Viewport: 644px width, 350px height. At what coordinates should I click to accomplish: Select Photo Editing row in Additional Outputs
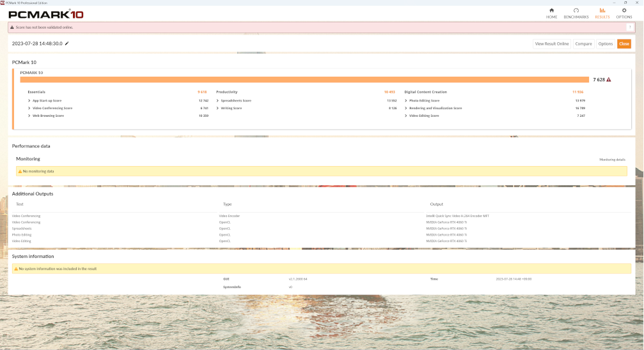pos(322,234)
